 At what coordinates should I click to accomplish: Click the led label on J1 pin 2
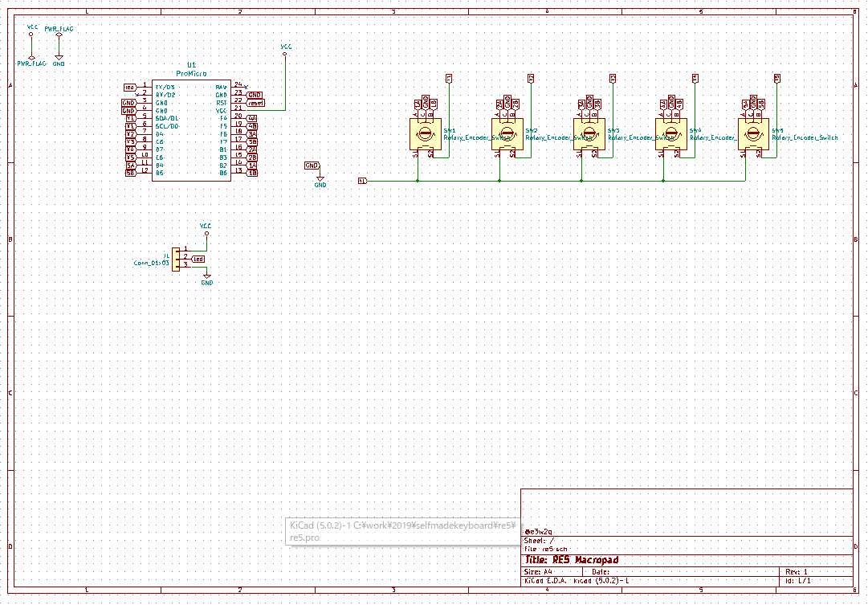pyautogui.click(x=198, y=260)
